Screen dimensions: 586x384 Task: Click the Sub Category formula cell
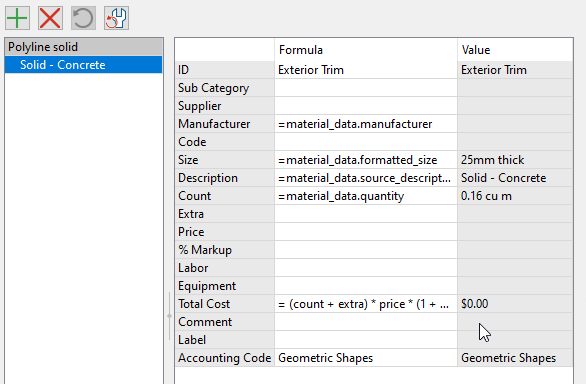pos(366,88)
